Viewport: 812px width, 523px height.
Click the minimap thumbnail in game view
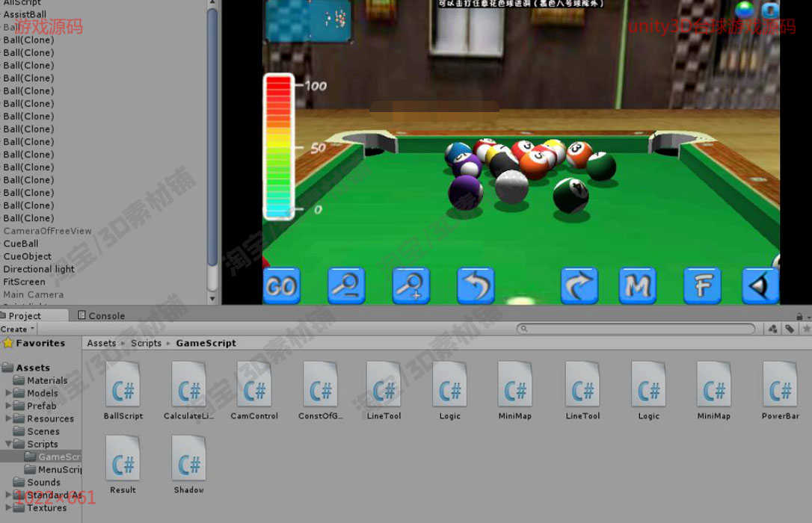pyautogui.click(x=308, y=19)
